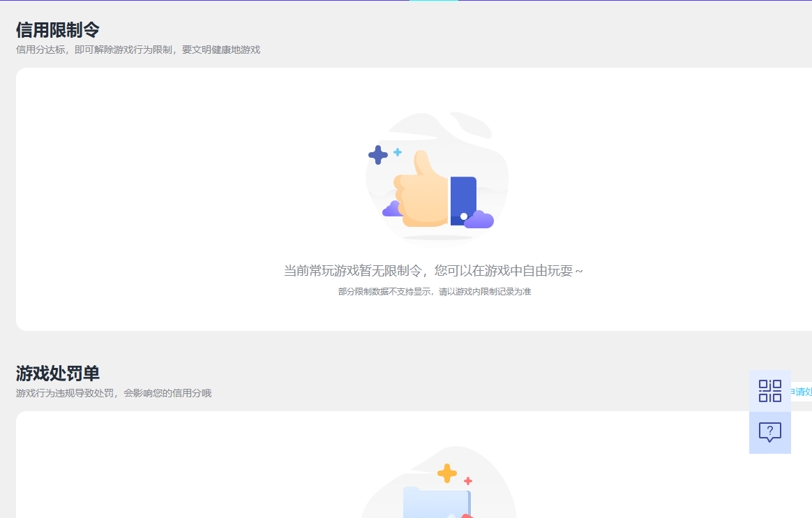This screenshot has height=518, width=812.
Task: Open the QR code floating button
Action: tap(769, 391)
